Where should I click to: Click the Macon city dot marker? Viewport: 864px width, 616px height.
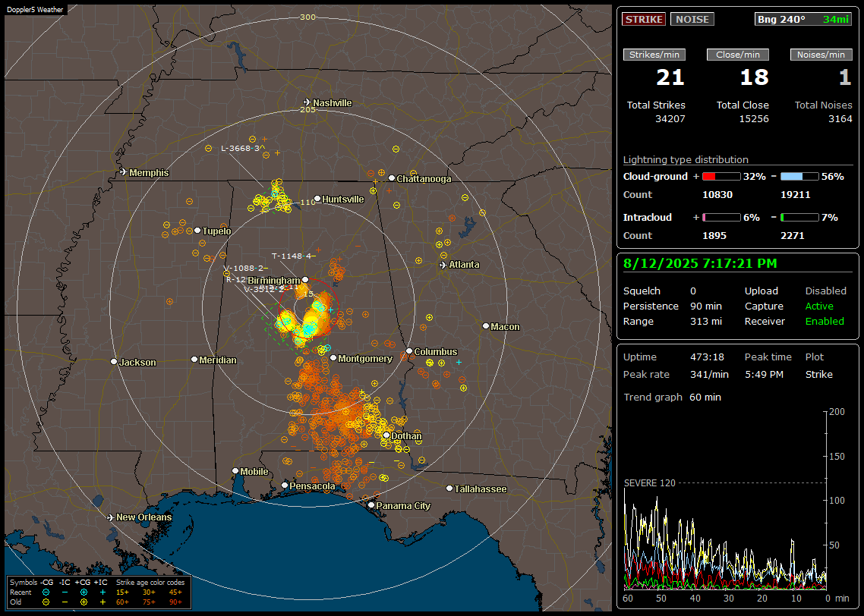[x=485, y=326]
